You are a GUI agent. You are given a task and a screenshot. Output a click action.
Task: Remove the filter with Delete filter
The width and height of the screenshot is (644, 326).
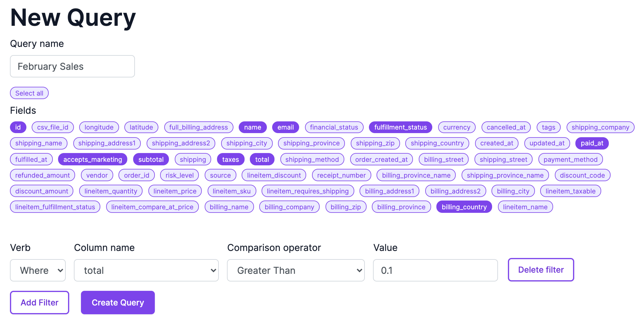[x=541, y=270]
